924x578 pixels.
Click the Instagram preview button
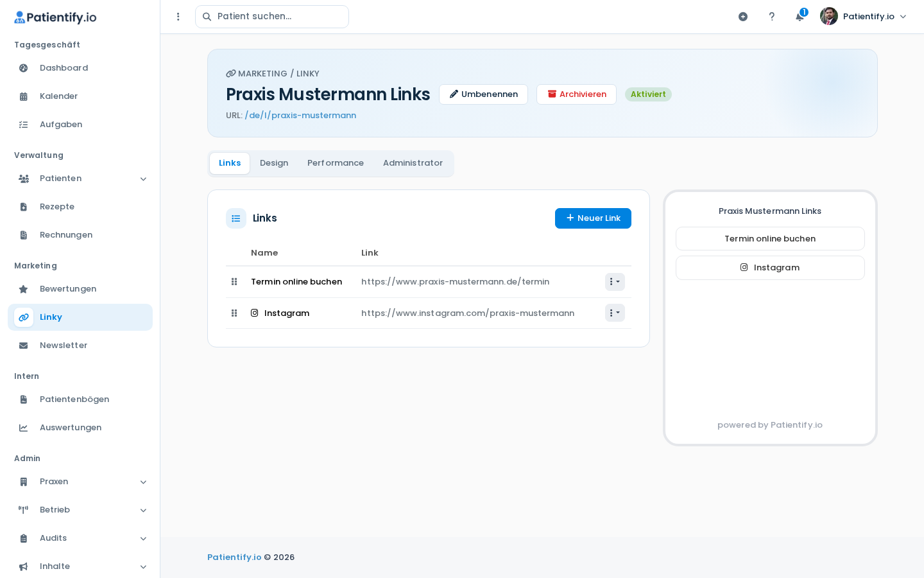pyautogui.click(x=770, y=268)
